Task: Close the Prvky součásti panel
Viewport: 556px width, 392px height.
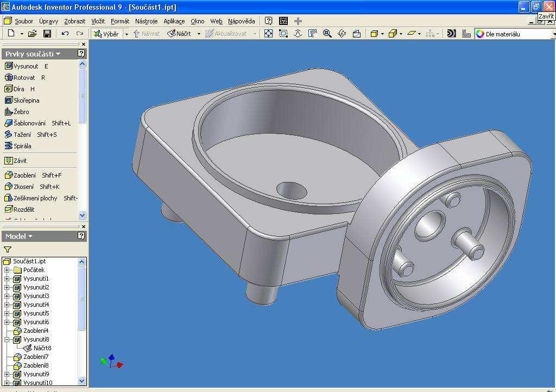Action: [84, 45]
